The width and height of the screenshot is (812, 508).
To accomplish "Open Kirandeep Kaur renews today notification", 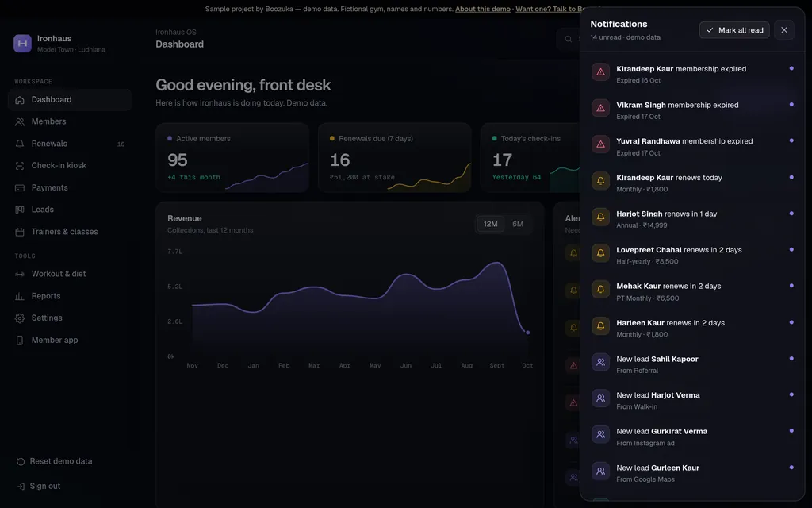I will click(x=692, y=183).
